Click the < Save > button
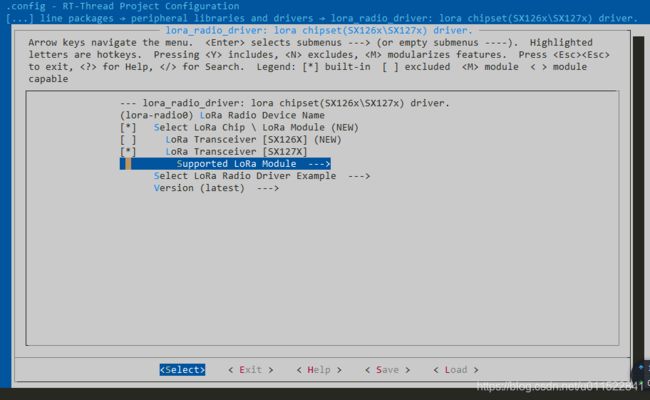 (x=388, y=370)
